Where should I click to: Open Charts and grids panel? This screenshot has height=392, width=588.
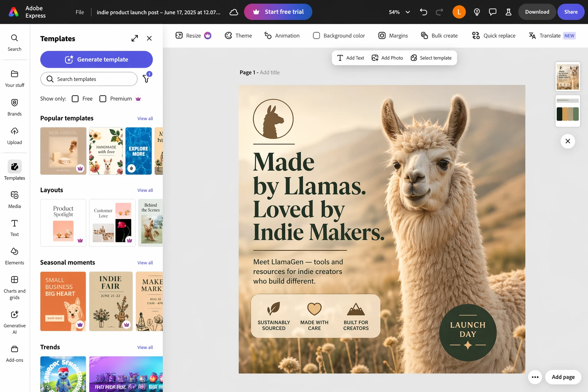[15, 287]
